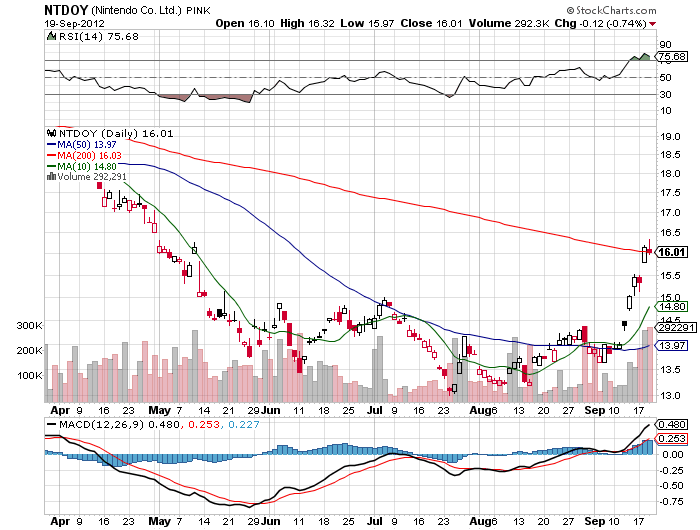Click the Low 15.97 value in header
The image size is (700, 530).
coord(367,23)
